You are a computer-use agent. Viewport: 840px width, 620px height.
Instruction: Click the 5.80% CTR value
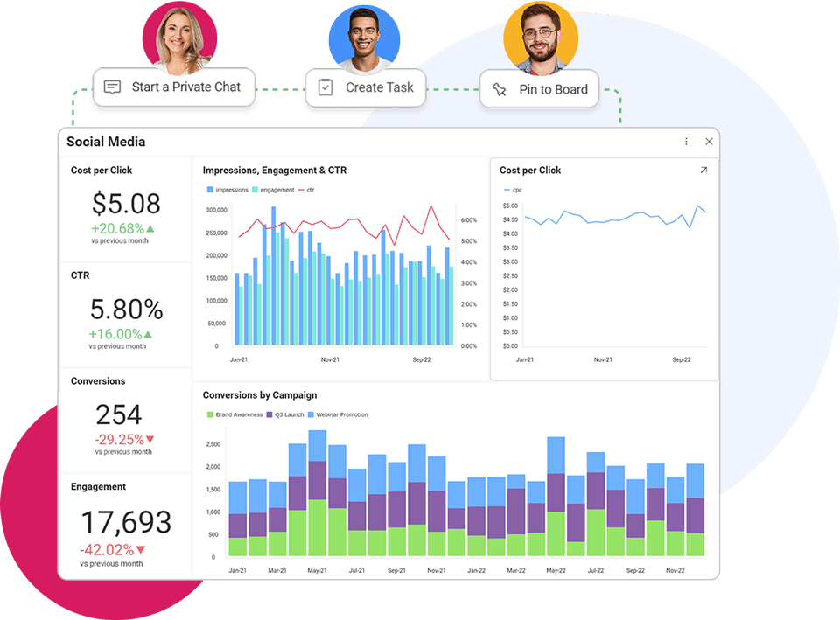pos(126,310)
